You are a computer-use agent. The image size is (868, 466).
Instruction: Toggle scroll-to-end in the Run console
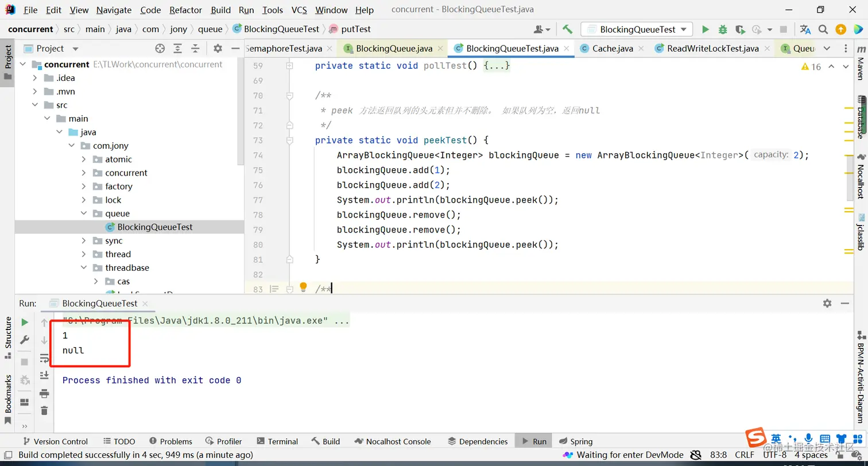pos(44,375)
